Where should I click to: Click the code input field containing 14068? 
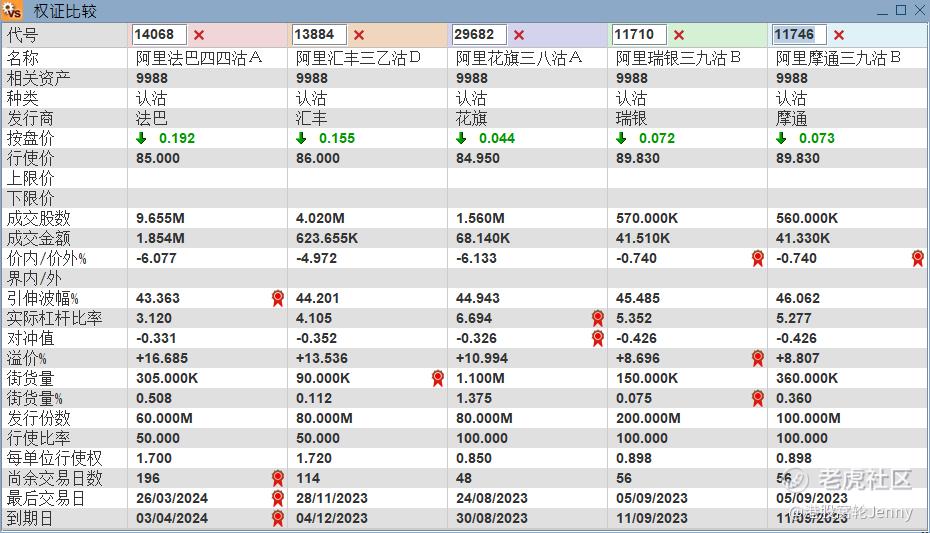point(159,34)
